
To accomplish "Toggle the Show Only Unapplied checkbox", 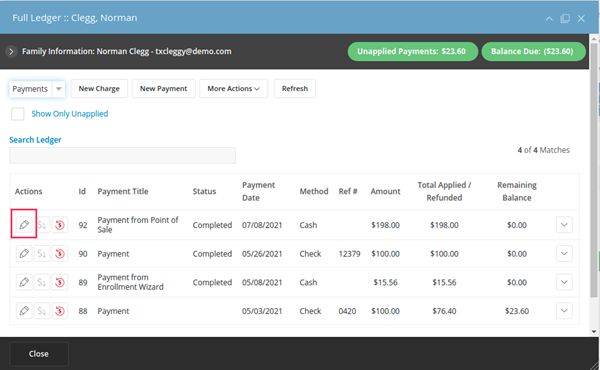I will pyautogui.click(x=18, y=114).
